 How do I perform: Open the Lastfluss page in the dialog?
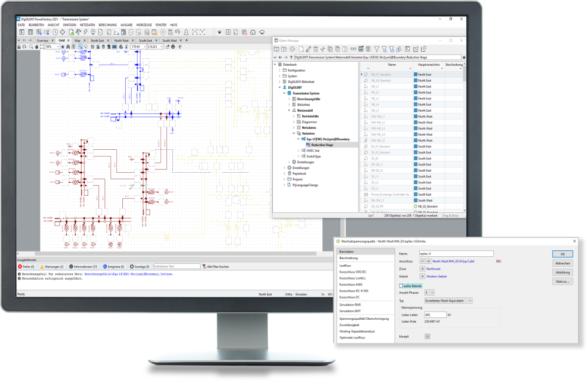click(x=345, y=265)
